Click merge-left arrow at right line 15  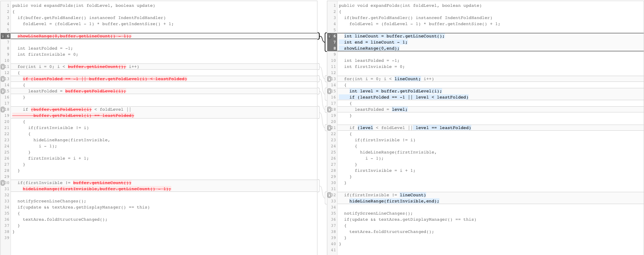pos(329,91)
